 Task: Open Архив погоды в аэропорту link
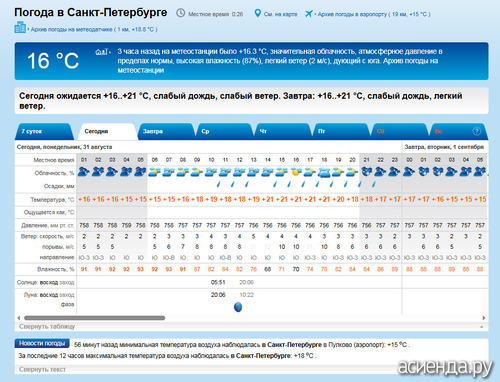pyautogui.click(x=374, y=14)
